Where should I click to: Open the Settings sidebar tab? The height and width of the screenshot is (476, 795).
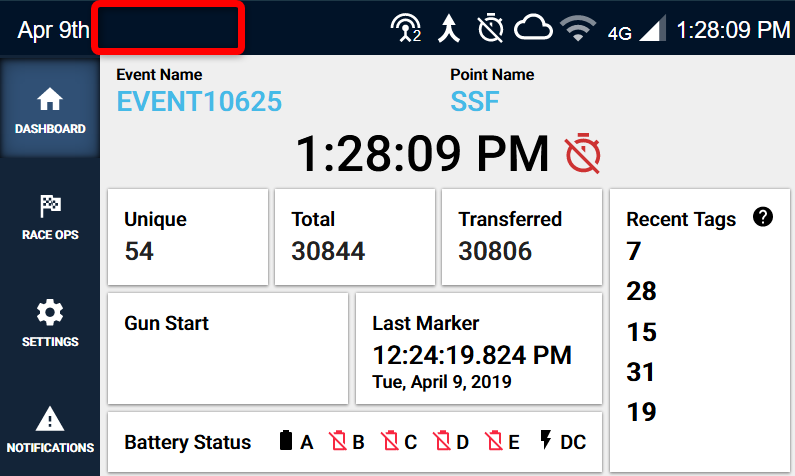(x=50, y=323)
